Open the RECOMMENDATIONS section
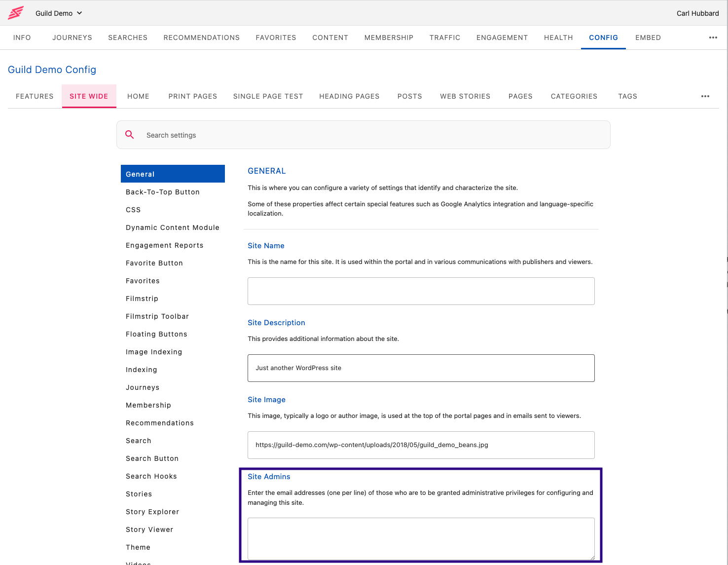The width and height of the screenshot is (728, 565). (x=201, y=38)
